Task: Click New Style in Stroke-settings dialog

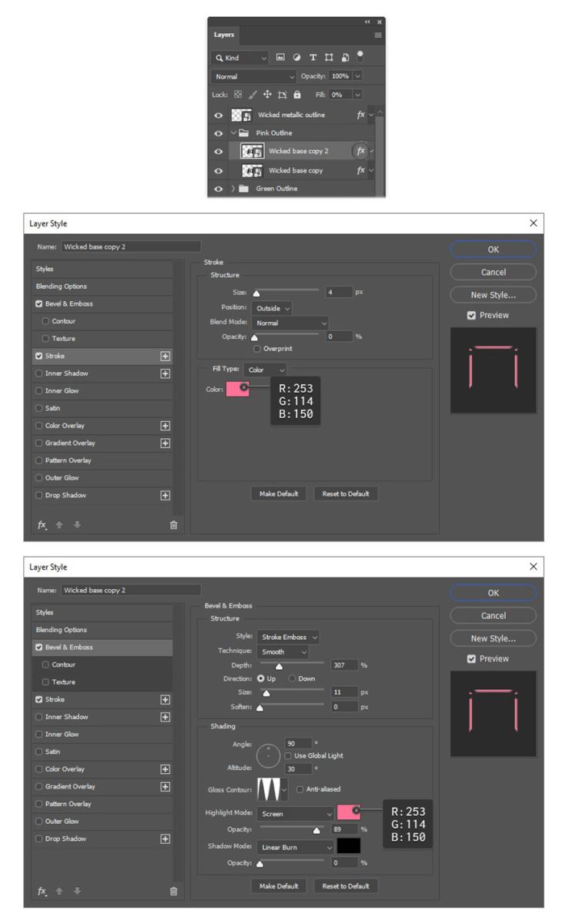Action: pos(493,295)
